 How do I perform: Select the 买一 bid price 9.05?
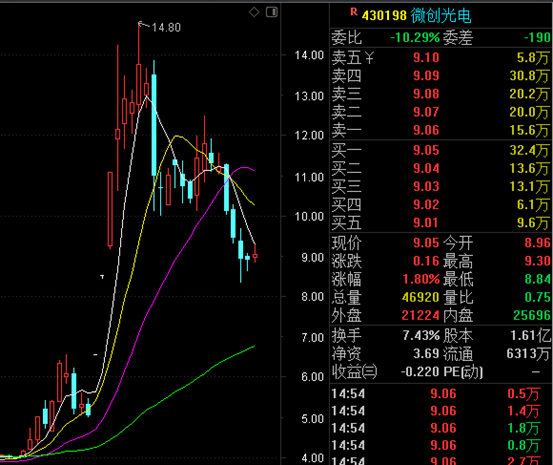click(x=426, y=150)
